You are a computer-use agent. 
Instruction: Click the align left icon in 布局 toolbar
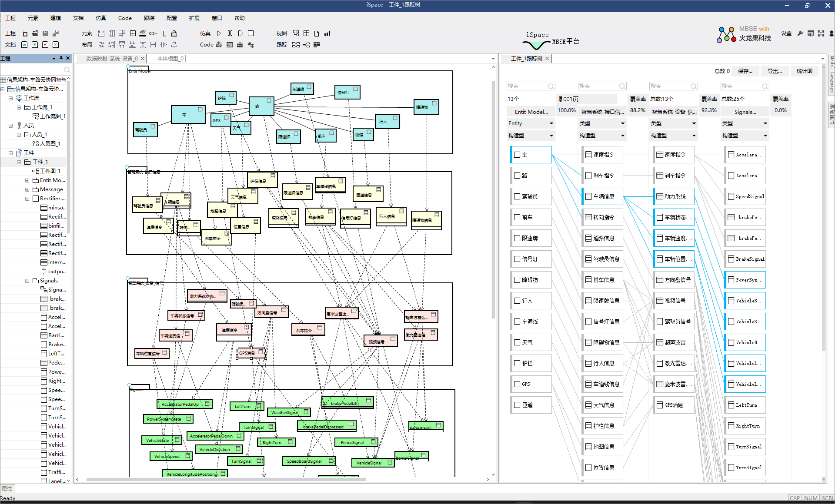click(101, 45)
